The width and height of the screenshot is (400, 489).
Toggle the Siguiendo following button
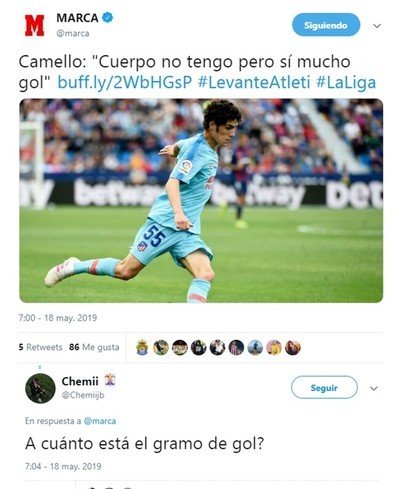coord(326,25)
